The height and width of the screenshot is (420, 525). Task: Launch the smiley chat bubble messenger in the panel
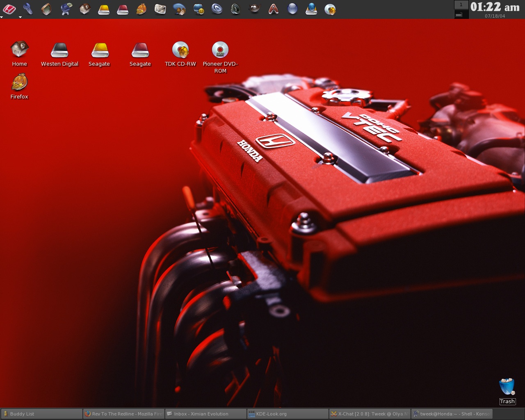(199, 9)
